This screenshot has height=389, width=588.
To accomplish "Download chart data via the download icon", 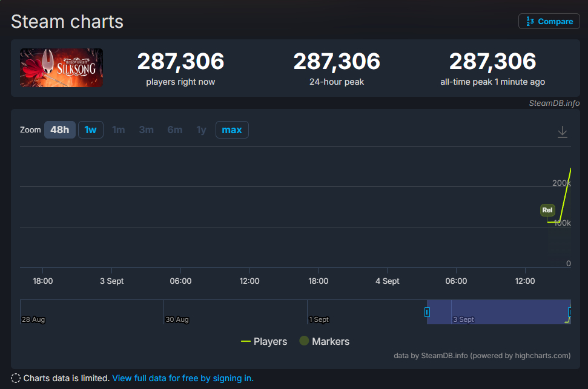I will click(x=562, y=132).
